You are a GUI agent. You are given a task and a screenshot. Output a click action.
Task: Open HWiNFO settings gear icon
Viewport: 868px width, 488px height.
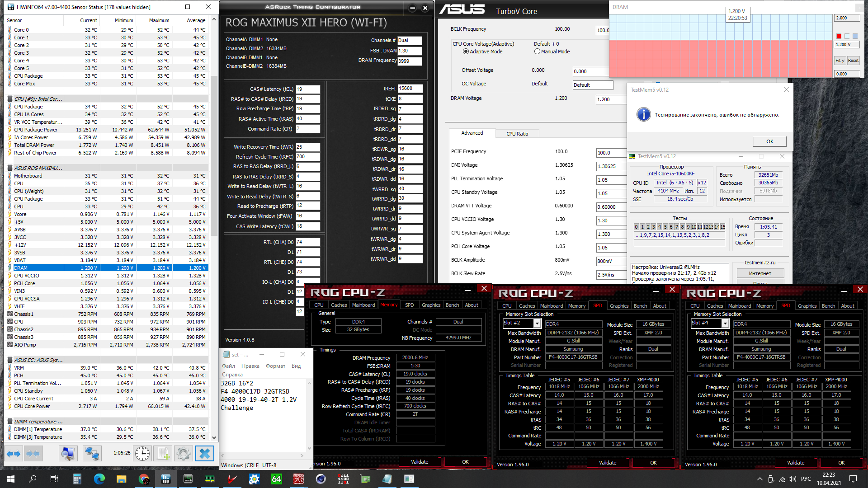pos(184,453)
